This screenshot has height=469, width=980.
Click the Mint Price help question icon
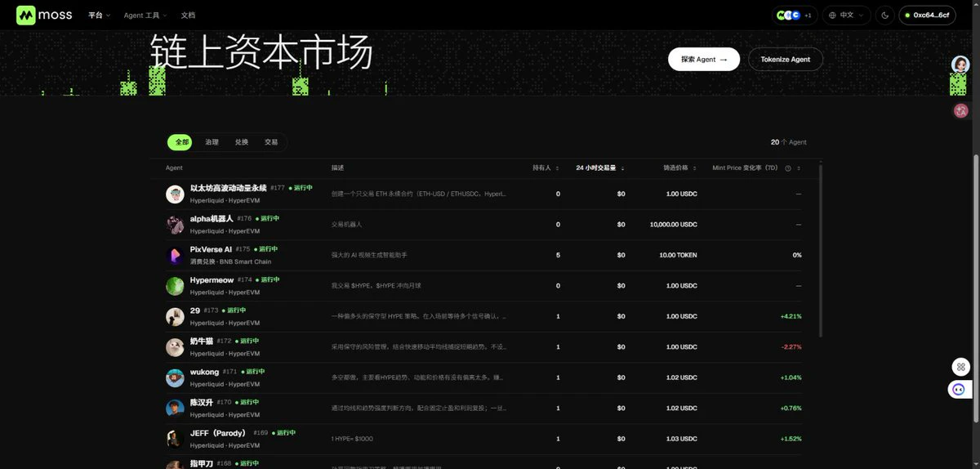[788, 167]
